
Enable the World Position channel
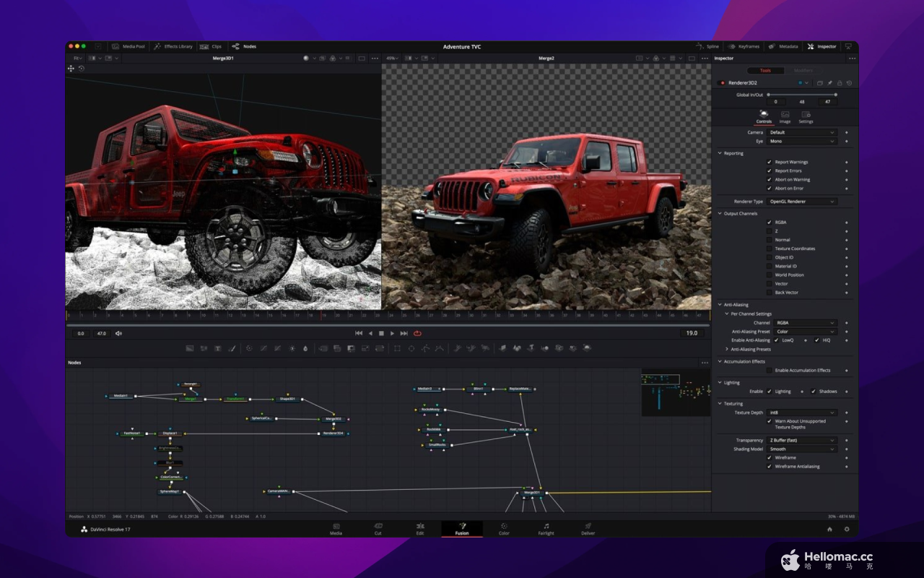click(x=769, y=275)
